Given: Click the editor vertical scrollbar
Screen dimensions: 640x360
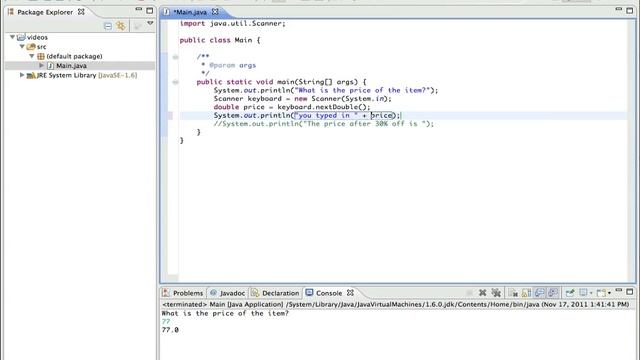Looking at the screenshot, I should pos(632,150).
